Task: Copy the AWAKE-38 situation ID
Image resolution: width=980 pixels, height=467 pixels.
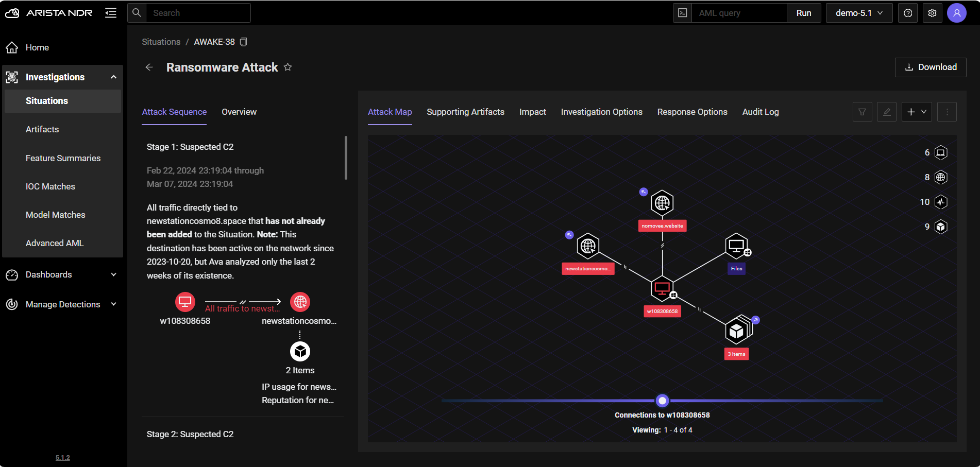Action: pyautogui.click(x=244, y=42)
